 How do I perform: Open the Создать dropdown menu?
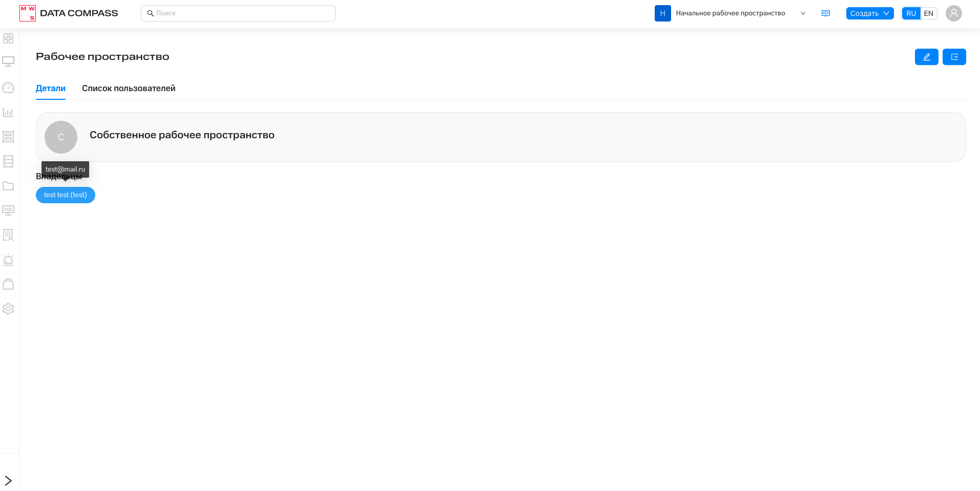[869, 13]
